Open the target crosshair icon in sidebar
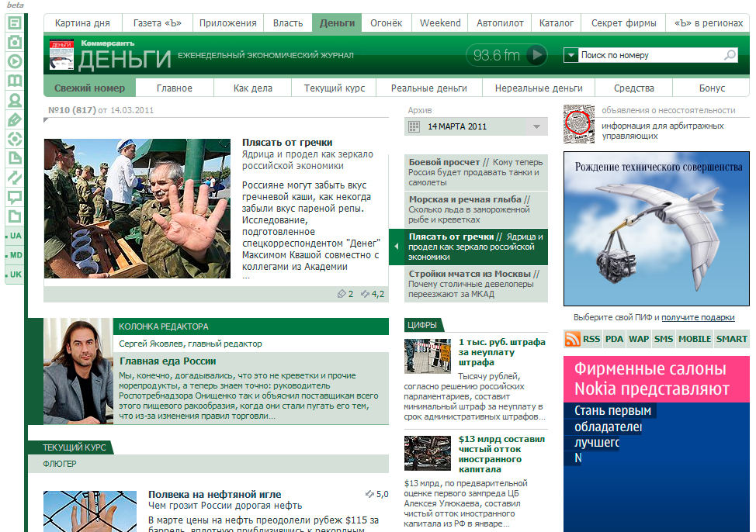Viewport: 756px width, 532px height. coord(15,139)
